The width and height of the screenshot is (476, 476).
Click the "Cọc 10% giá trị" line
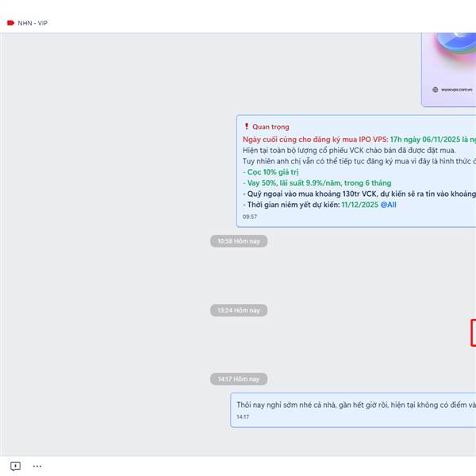click(x=271, y=172)
